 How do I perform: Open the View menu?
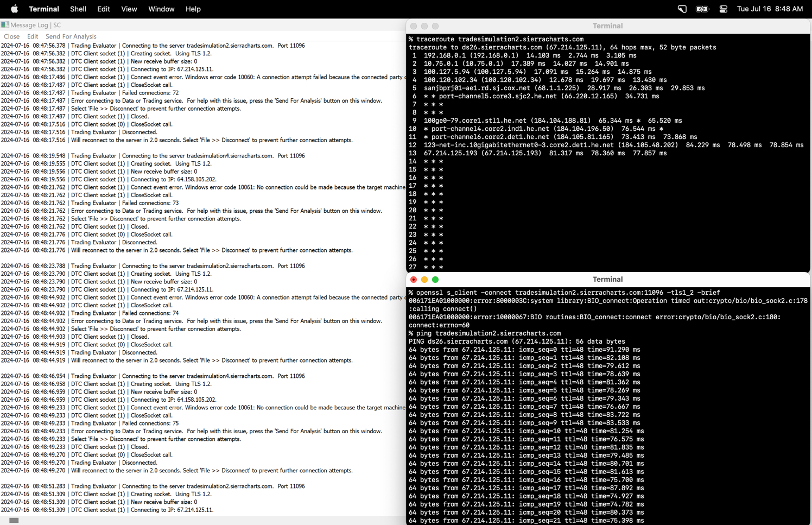(x=129, y=9)
